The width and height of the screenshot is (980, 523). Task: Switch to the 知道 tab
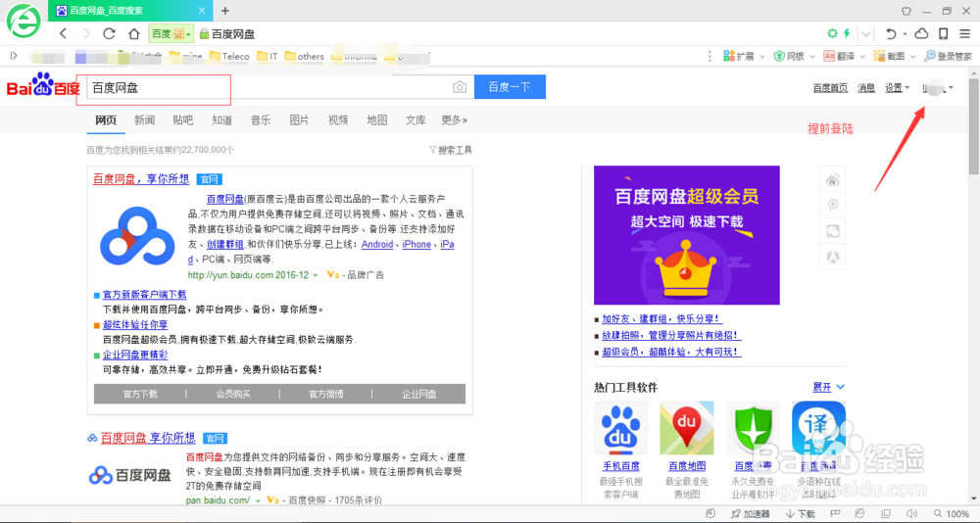click(221, 119)
